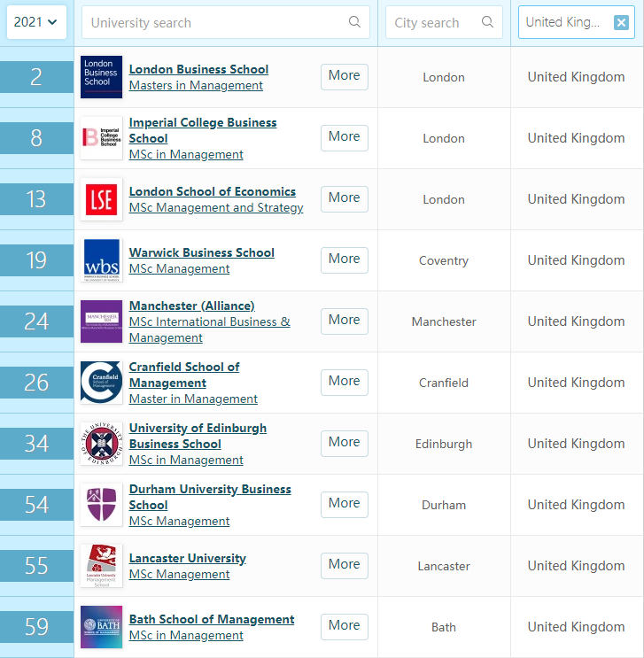Click the Durham city cell
This screenshot has height=658, width=644.
click(444, 505)
